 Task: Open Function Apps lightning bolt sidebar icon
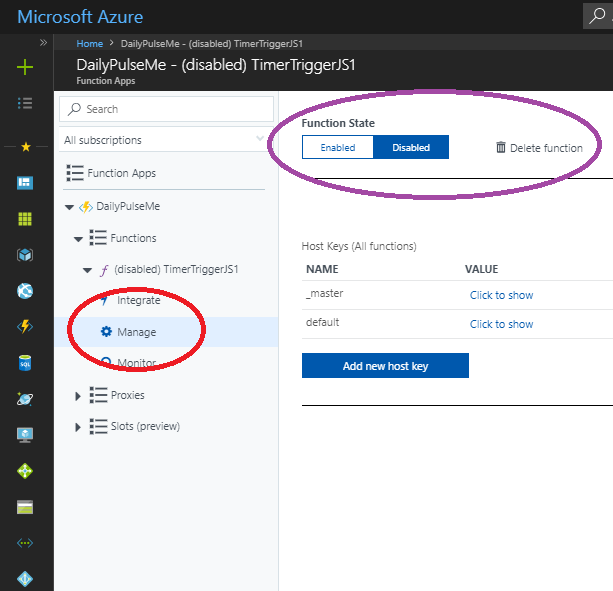coord(25,326)
